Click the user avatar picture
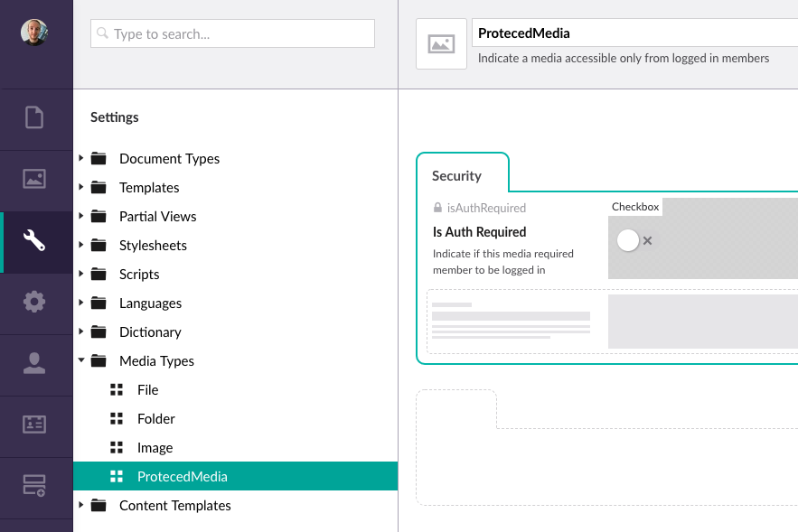Screen dimensions: 798x532 tap(34, 33)
